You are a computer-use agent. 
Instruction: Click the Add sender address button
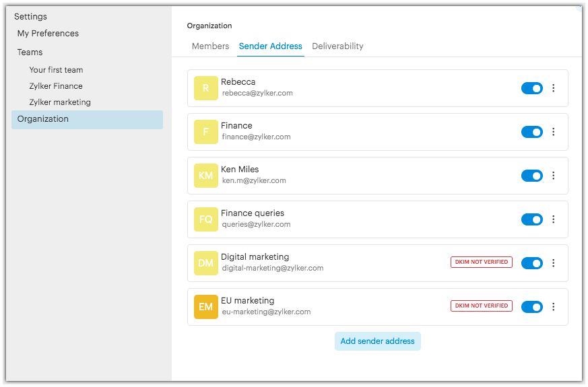coord(377,341)
